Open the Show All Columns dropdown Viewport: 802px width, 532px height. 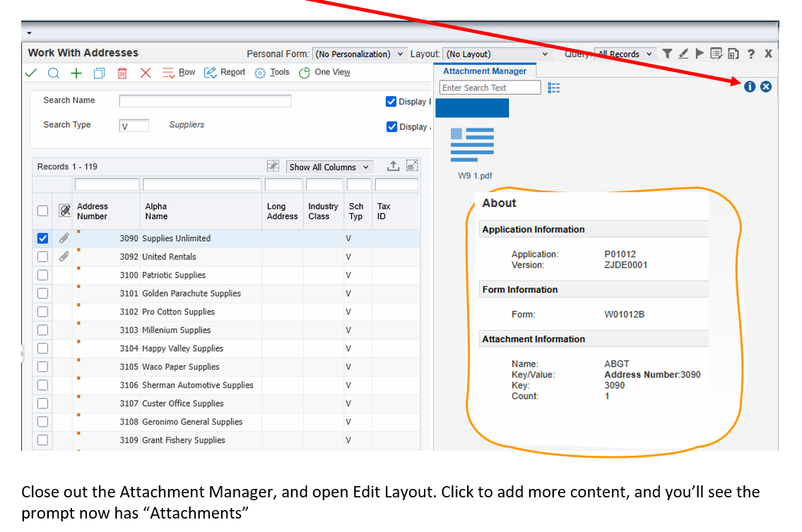(x=329, y=167)
